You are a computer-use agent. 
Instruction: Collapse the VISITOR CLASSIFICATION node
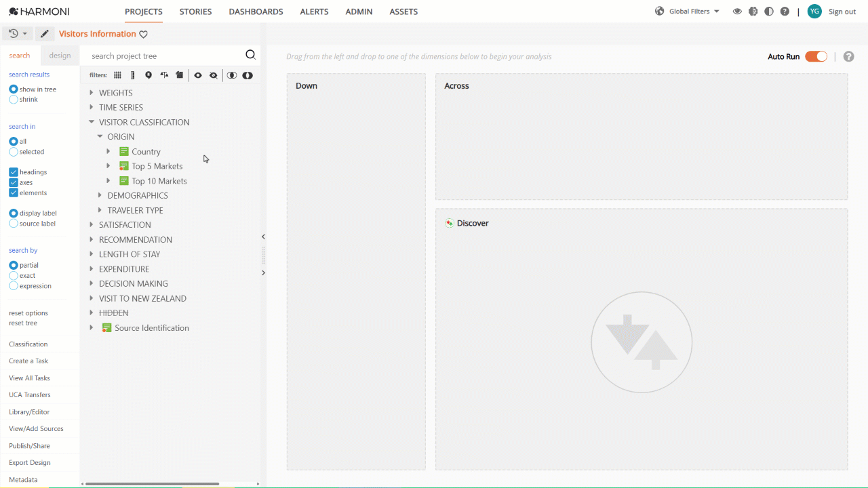coord(92,122)
